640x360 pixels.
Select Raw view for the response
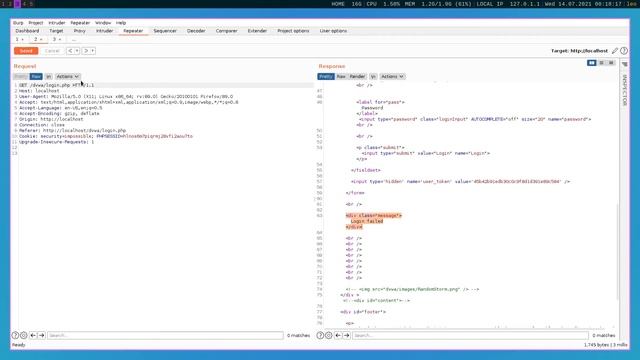pyautogui.click(x=341, y=76)
